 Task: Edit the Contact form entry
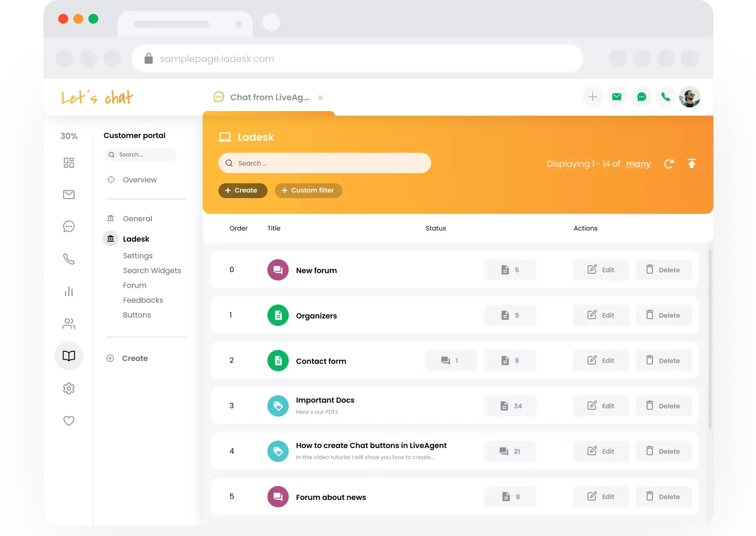click(601, 361)
